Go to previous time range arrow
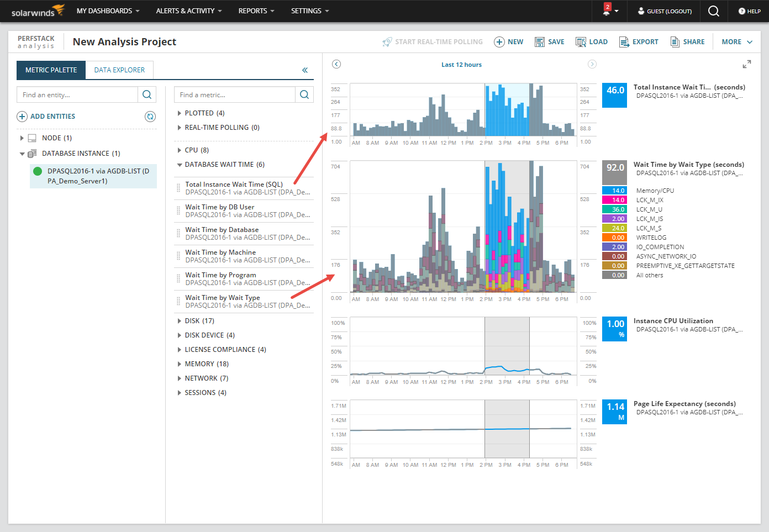 (336, 64)
